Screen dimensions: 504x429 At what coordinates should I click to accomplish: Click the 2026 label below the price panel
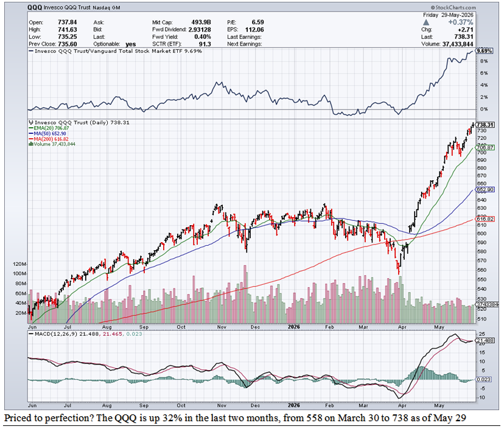(294, 327)
